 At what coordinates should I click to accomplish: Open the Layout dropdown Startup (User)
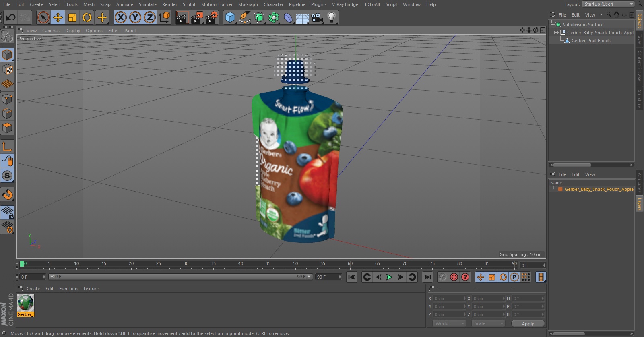[x=608, y=4]
